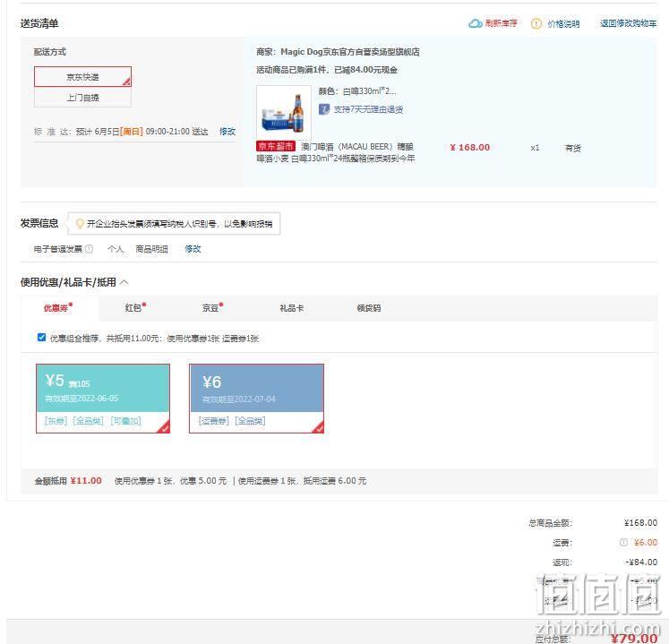Click info icon beside 电子普通发票

click(x=89, y=249)
